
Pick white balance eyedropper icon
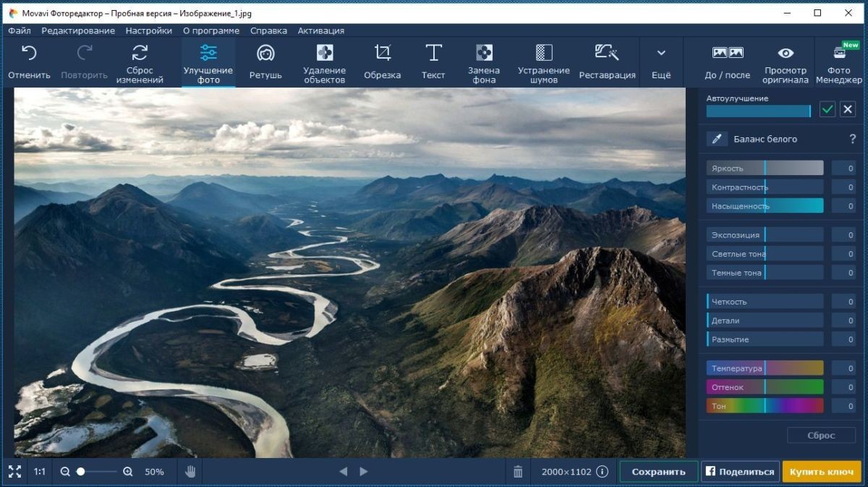pyautogui.click(x=717, y=139)
